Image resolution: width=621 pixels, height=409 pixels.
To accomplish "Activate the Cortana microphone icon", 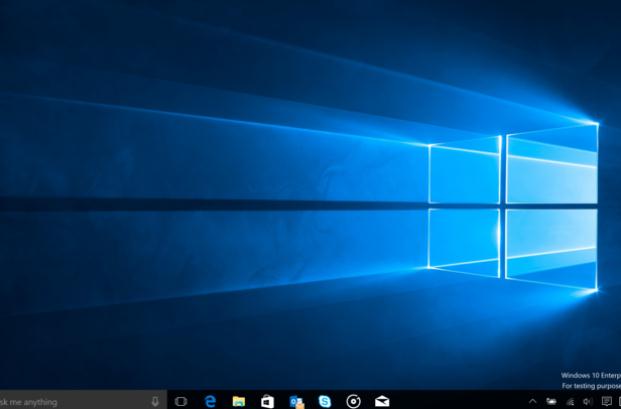I will pos(155,401).
